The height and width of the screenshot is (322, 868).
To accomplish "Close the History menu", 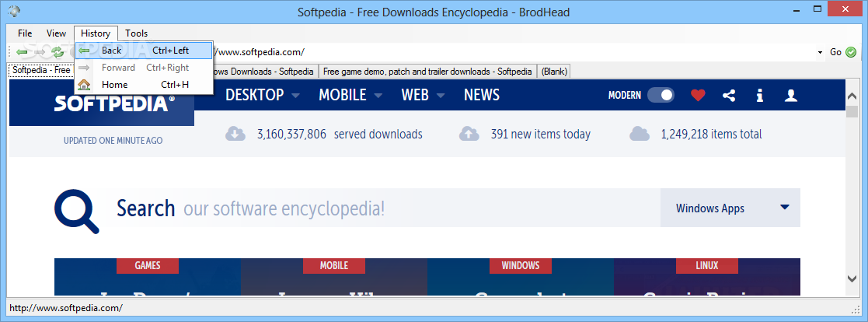I will tap(96, 33).
